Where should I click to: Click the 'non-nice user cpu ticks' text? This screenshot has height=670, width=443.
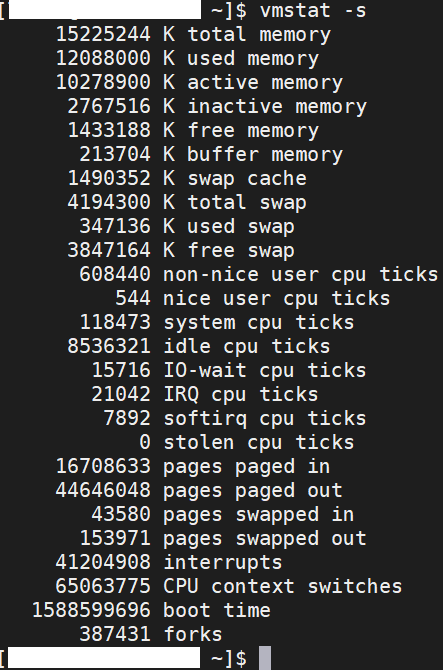point(301,274)
